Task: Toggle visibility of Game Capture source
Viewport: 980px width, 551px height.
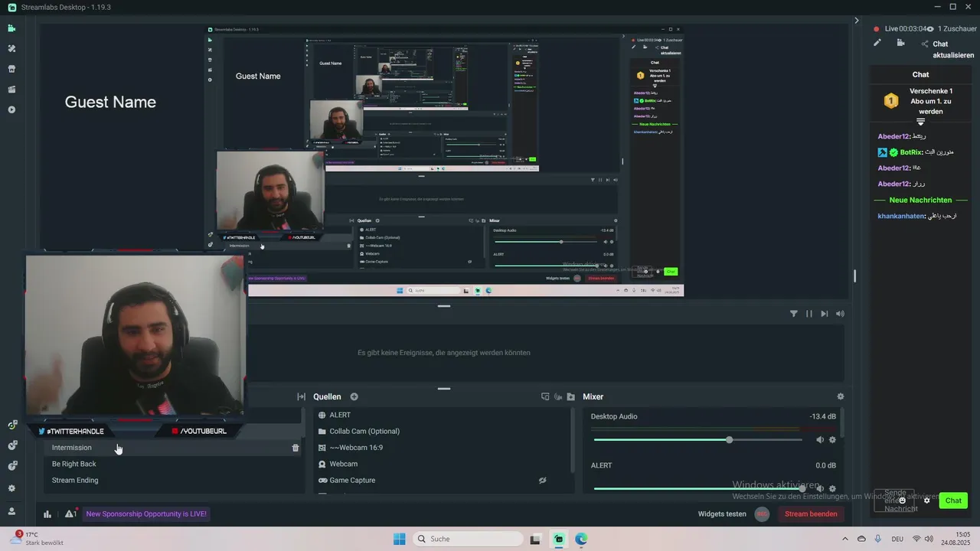Action: [x=542, y=481]
